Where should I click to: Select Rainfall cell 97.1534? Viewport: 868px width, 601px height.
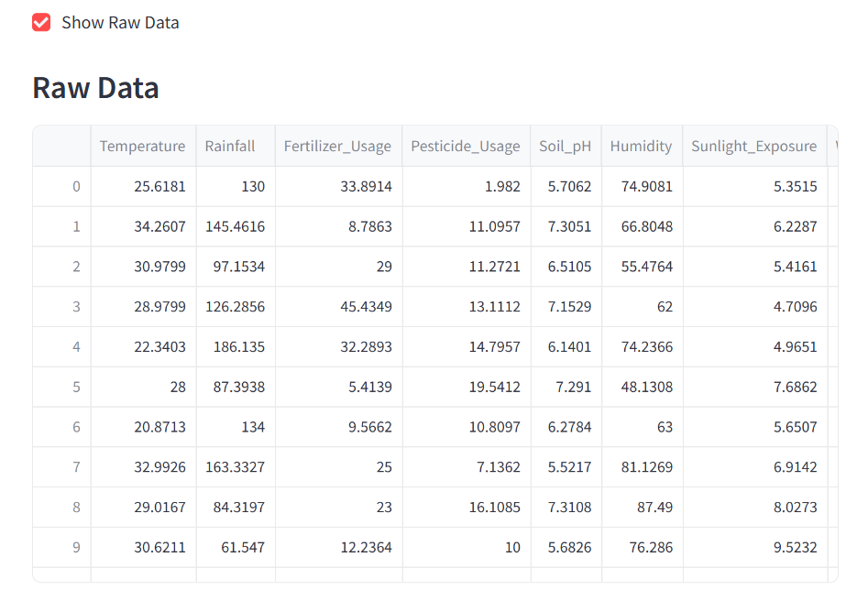tap(236, 267)
